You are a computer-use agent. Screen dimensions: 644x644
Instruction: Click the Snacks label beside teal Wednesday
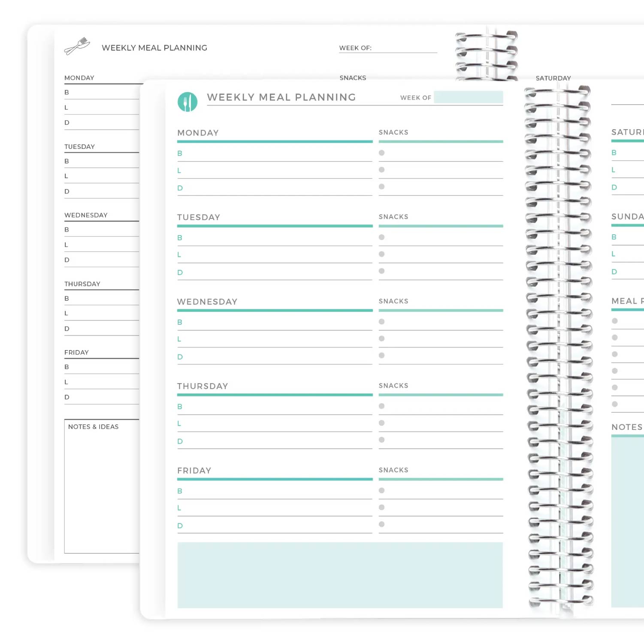(x=393, y=301)
